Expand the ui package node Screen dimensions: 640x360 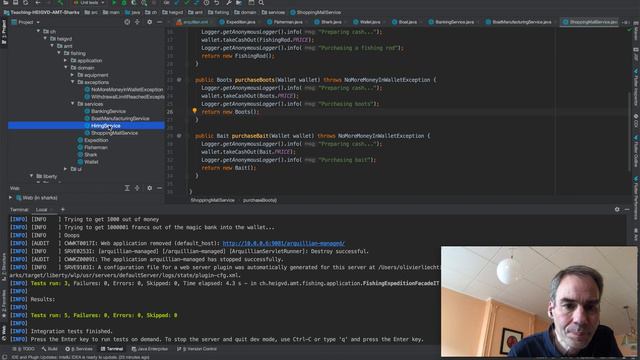point(66,169)
